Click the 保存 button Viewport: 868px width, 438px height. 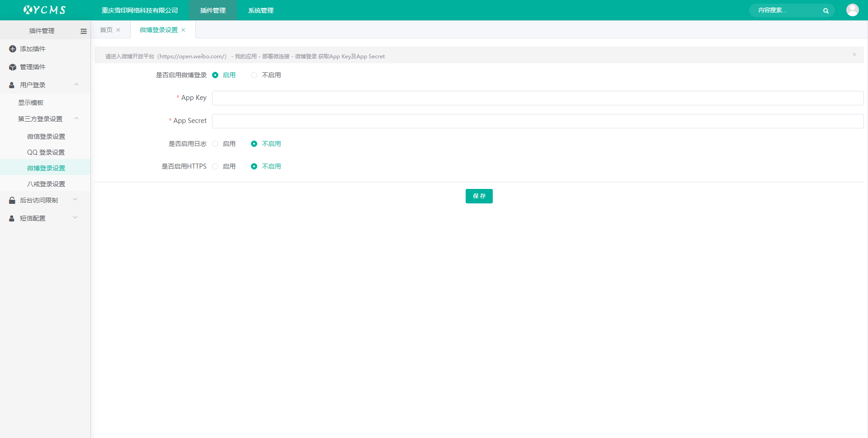coord(479,196)
